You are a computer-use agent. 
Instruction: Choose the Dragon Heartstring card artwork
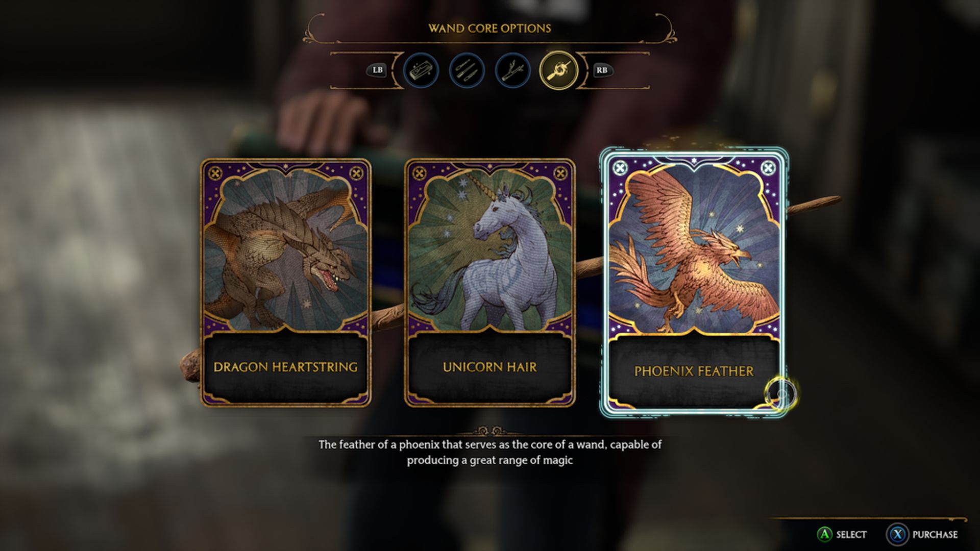coord(286,249)
